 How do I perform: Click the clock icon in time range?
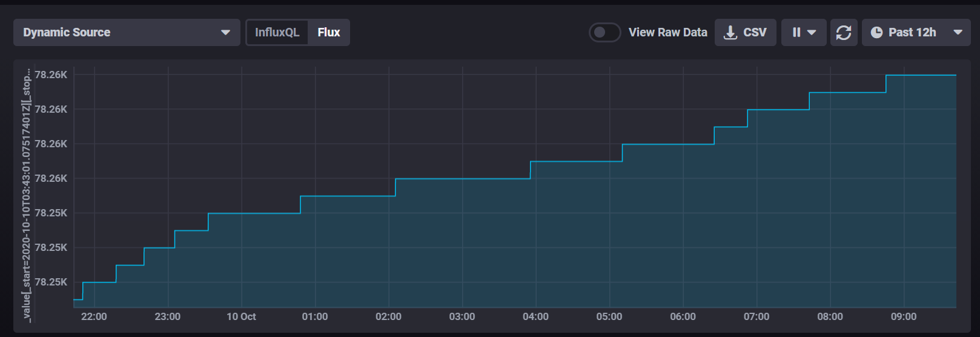876,33
